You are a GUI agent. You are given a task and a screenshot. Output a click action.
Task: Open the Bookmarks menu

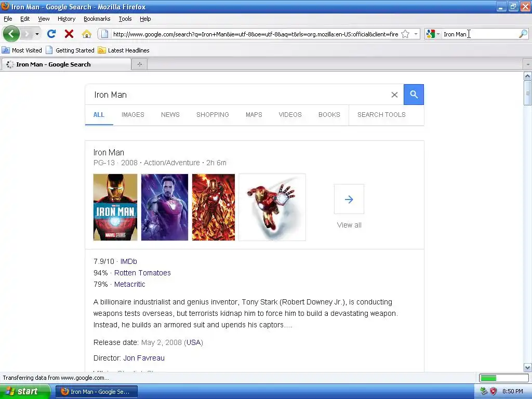click(x=97, y=19)
